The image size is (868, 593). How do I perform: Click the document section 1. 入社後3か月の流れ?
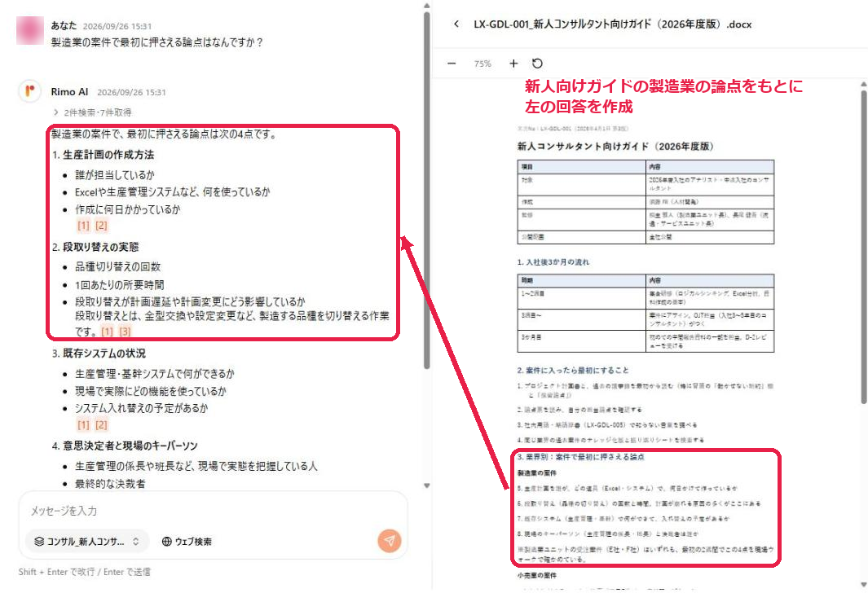pyautogui.click(x=553, y=262)
